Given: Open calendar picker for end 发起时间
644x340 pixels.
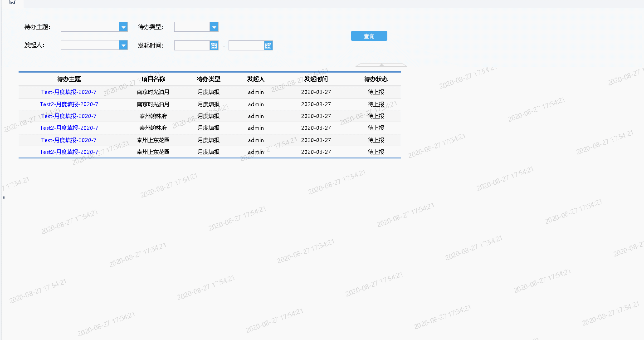Looking at the screenshot, I should (x=268, y=45).
